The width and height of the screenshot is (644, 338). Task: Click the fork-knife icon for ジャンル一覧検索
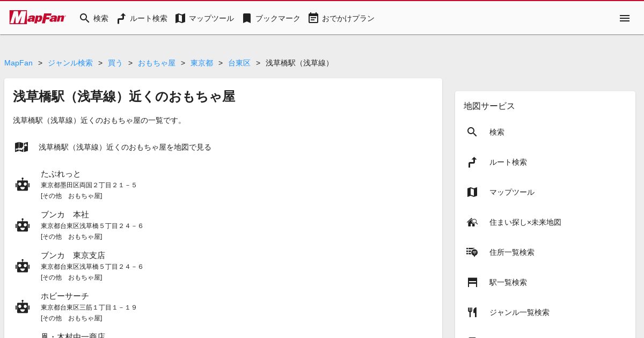pos(472,312)
